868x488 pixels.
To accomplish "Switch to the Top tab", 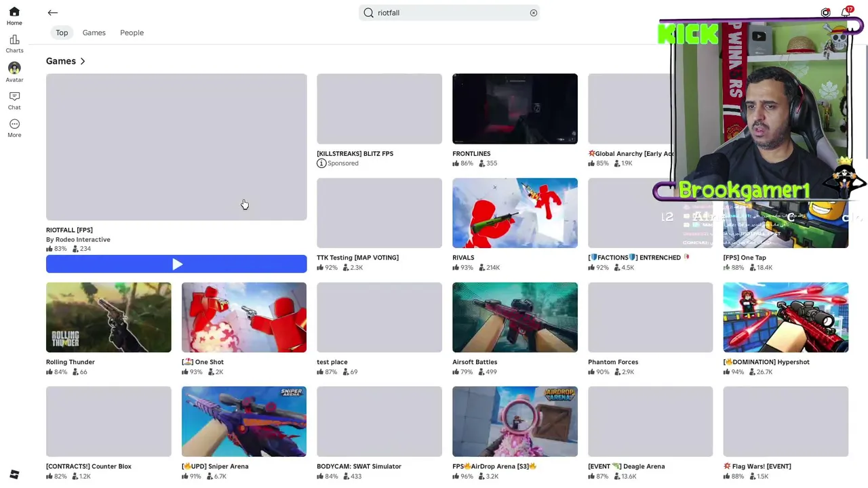I will (x=62, y=33).
